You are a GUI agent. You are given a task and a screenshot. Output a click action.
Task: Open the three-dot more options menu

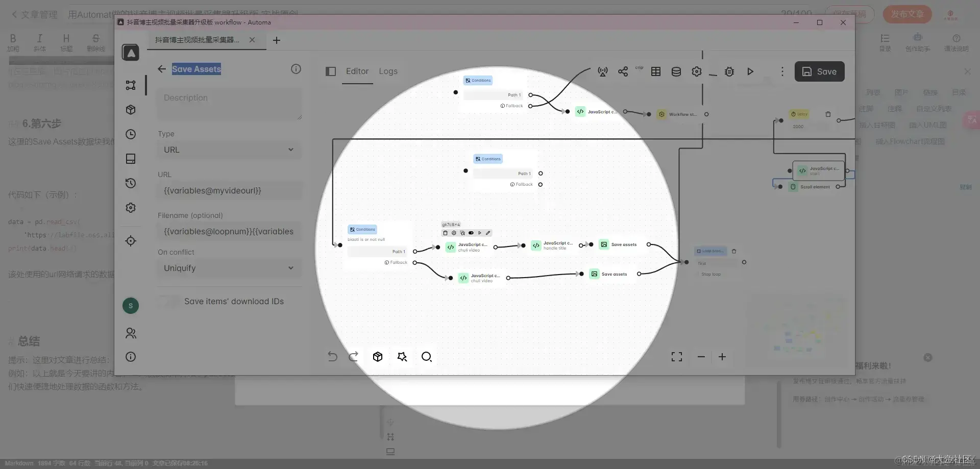tap(782, 71)
